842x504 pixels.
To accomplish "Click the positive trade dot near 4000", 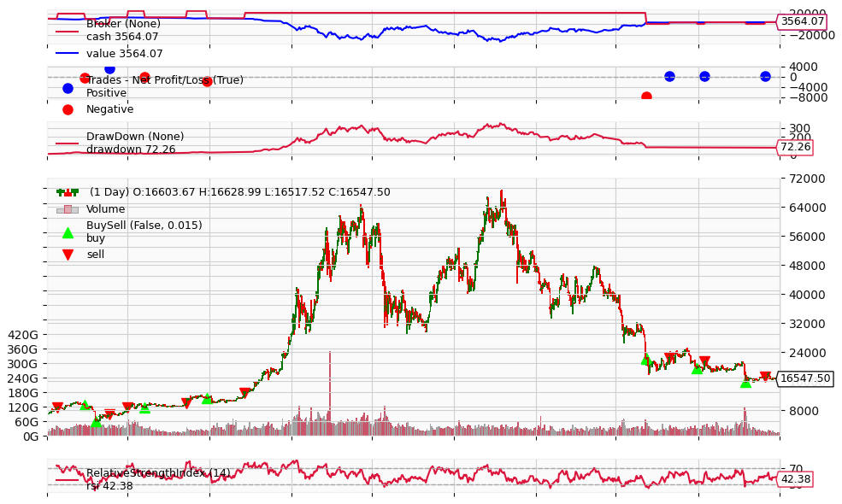I will 109,68.
